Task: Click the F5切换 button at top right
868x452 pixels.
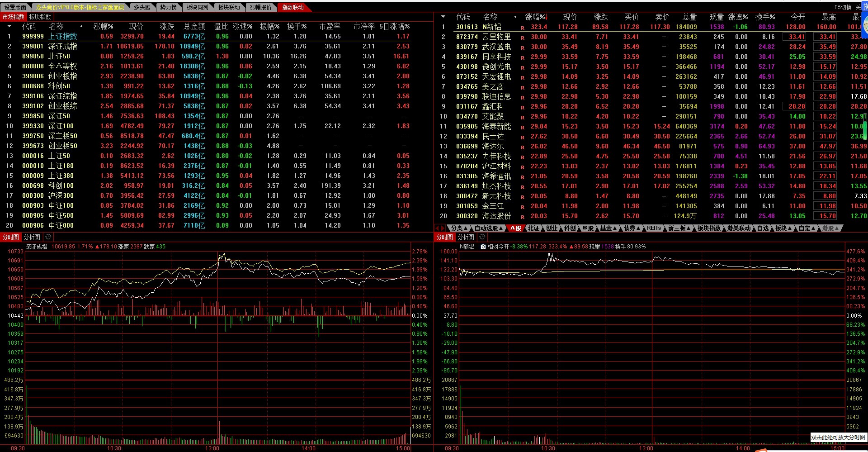Action: [x=843, y=7]
